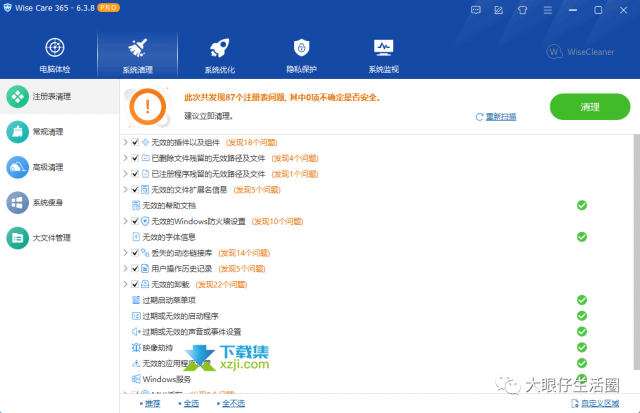The height and width of the screenshot is (413, 640).
Task: Expand the 无效的Windows防火墙设置 row
Action: click(126, 221)
